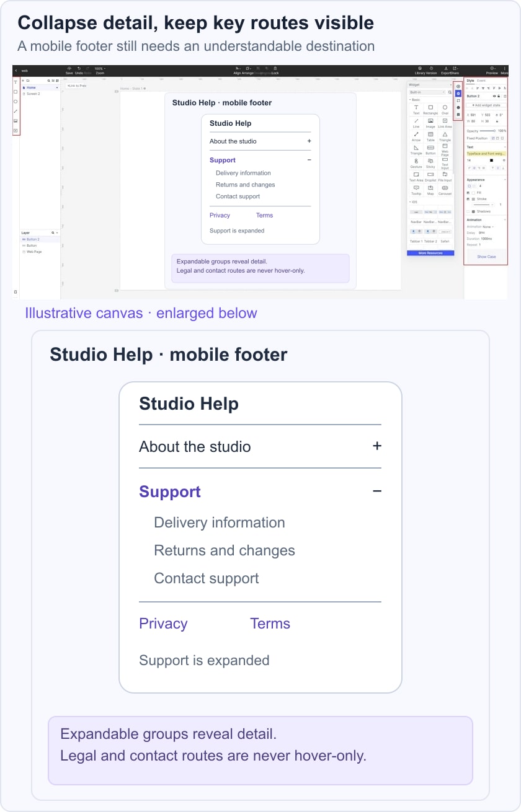Viewport: 521px width, 812px height.
Task: Click the back arrow next to web
Action: click(x=16, y=71)
